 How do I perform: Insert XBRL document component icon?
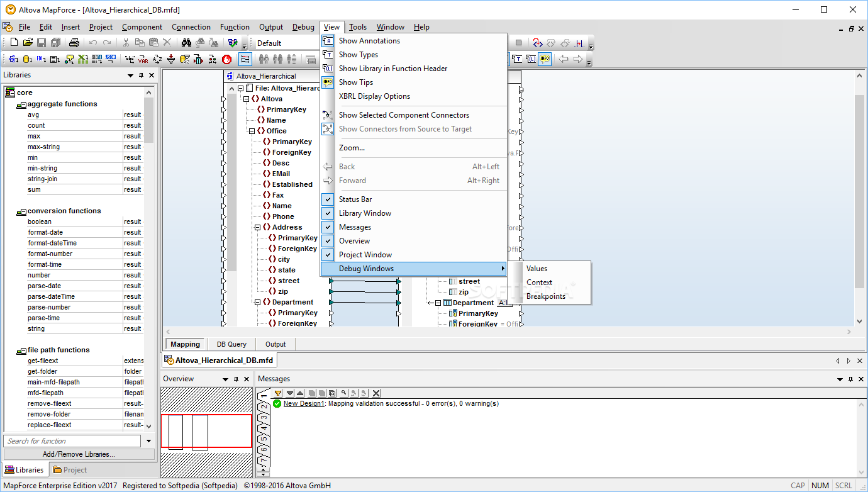(97, 59)
